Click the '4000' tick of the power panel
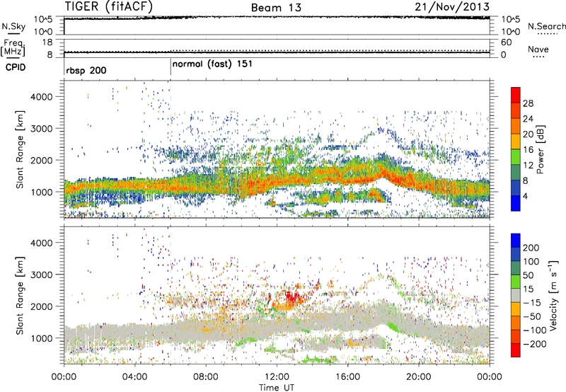 point(41,97)
